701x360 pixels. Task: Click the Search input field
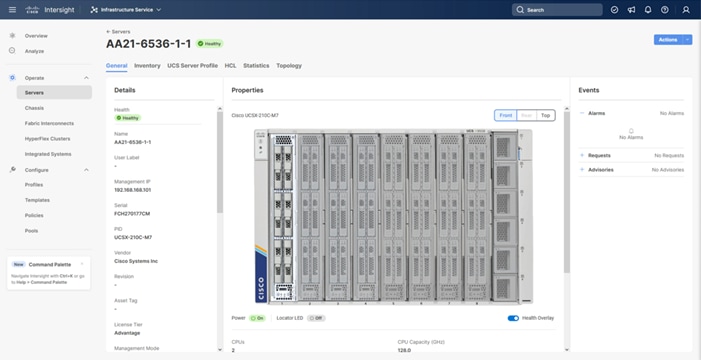tap(557, 9)
